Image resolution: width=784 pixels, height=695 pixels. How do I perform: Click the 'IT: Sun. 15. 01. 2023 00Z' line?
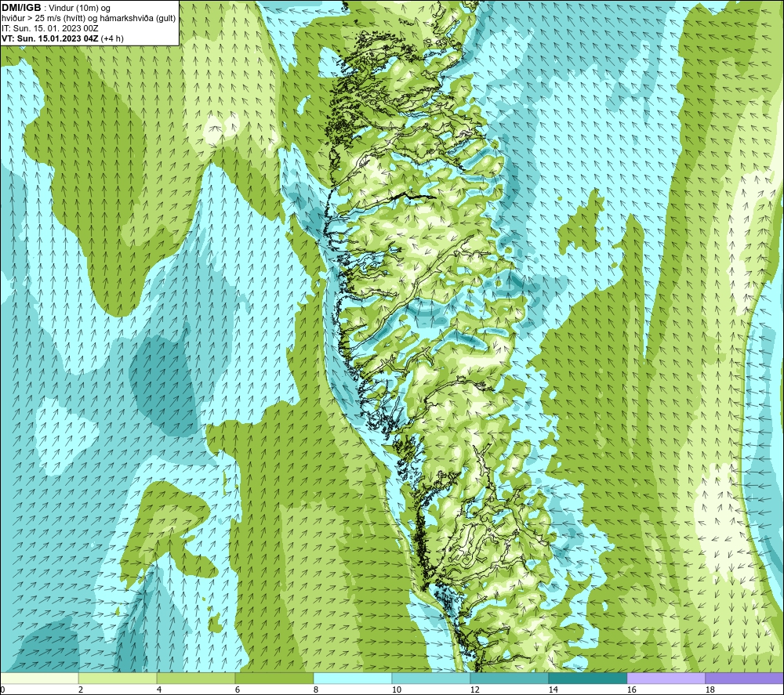(x=50, y=28)
